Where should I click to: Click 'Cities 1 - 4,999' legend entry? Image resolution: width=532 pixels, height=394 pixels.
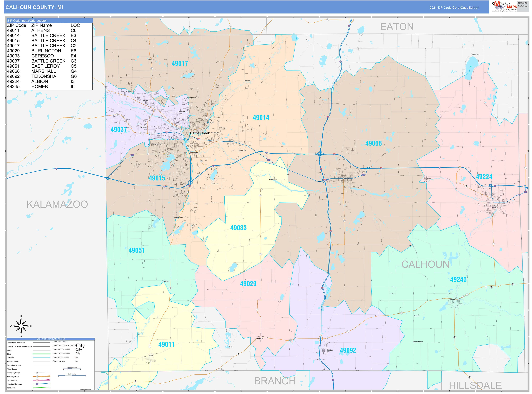click(x=58, y=361)
